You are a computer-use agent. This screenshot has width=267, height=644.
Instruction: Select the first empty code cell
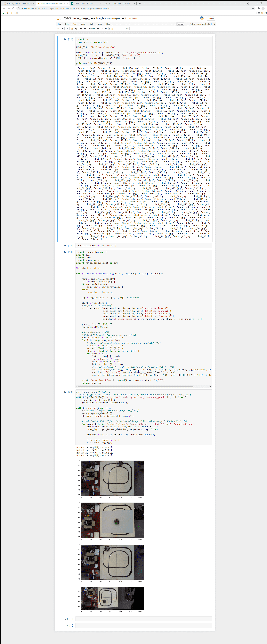coord(144,619)
